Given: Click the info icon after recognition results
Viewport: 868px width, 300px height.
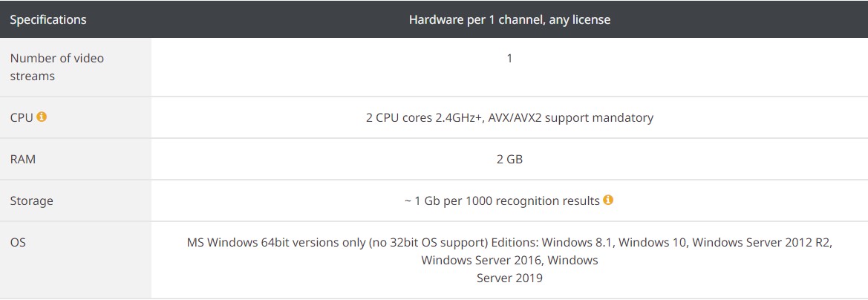Looking at the screenshot, I should (x=608, y=200).
